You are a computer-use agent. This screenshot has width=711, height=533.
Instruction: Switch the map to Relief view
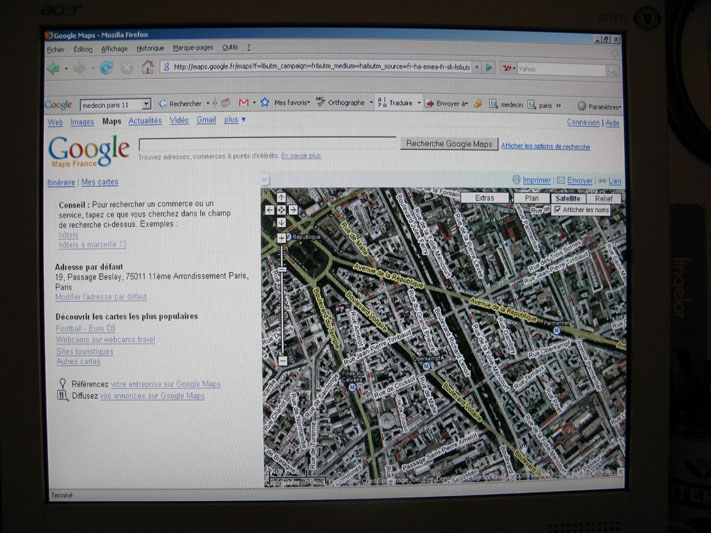coord(604,199)
